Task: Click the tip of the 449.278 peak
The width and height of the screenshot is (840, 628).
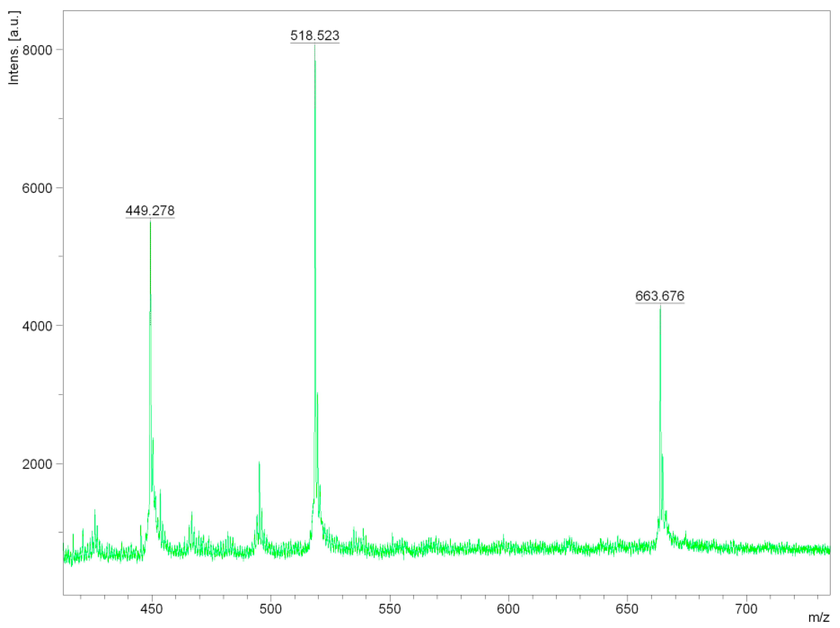Action: (x=150, y=222)
